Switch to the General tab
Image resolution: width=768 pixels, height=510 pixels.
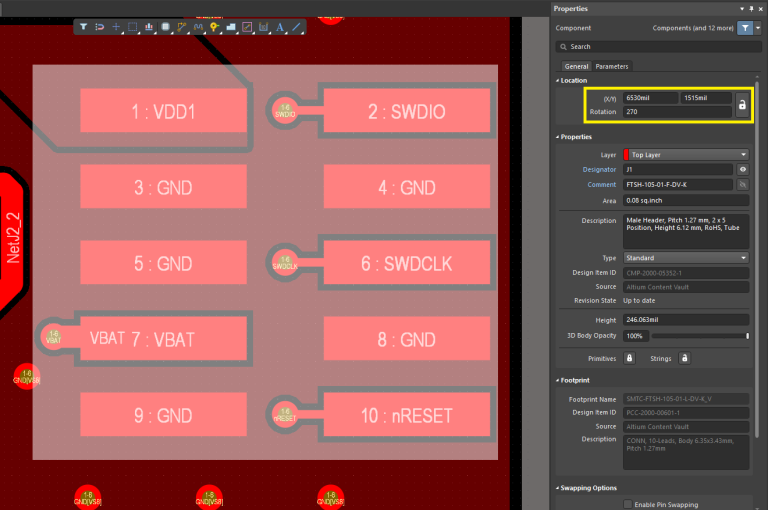[576, 66]
